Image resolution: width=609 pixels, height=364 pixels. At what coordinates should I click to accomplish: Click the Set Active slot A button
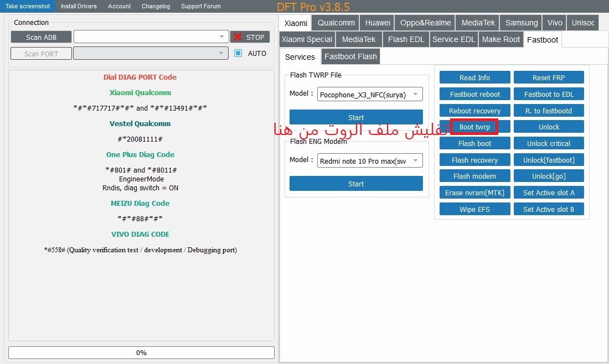[x=549, y=193]
